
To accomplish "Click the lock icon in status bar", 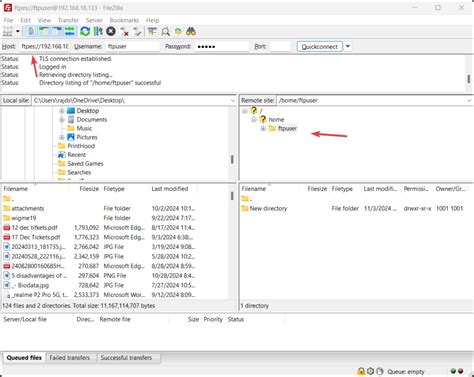I will pos(361,371).
